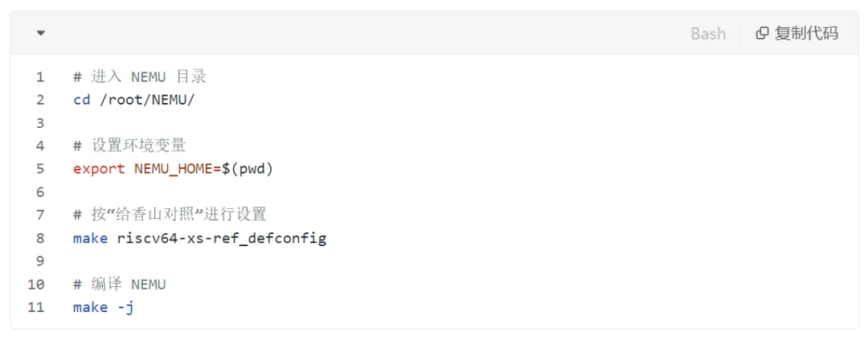Click line number 8
This screenshot has width=868, height=337.
pos(40,239)
